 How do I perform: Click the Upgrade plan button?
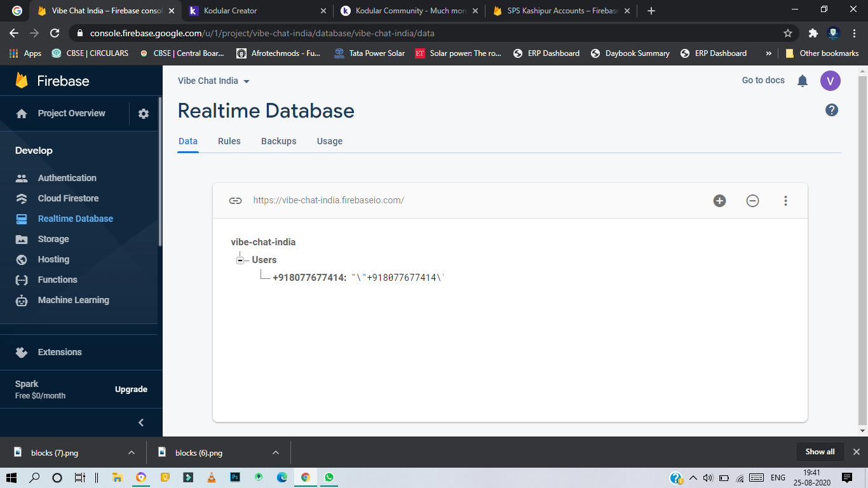click(131, 390)
